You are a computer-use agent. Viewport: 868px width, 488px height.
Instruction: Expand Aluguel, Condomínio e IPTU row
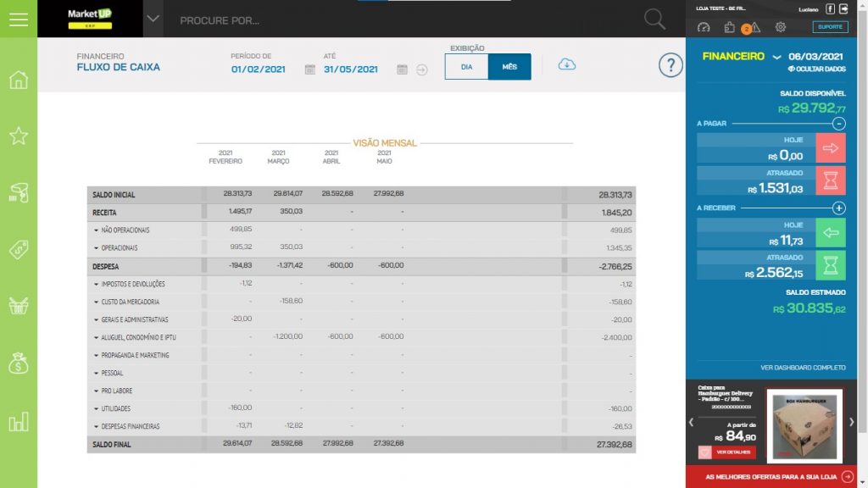[x=96, y=337]
